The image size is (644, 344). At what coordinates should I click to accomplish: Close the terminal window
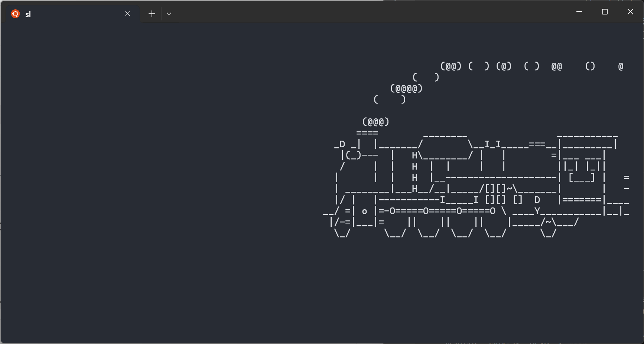point(630,12)
